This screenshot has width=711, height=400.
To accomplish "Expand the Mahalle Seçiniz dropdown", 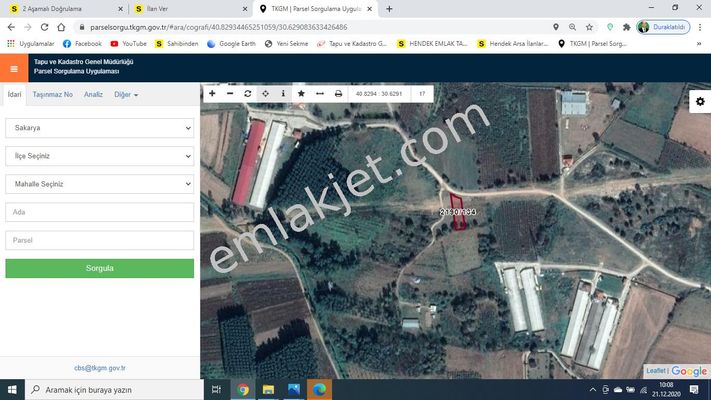I will (99, 184).
